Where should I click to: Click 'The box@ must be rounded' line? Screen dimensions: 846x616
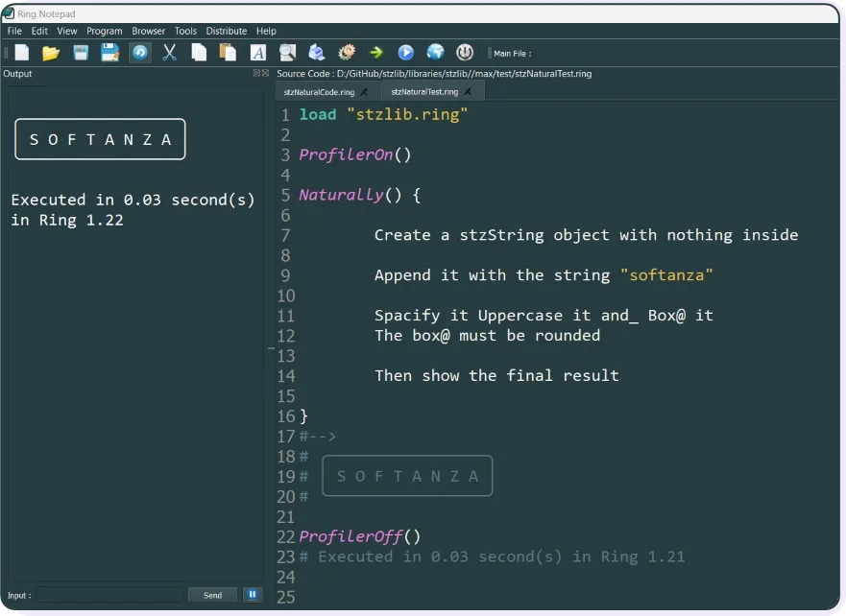487,335
